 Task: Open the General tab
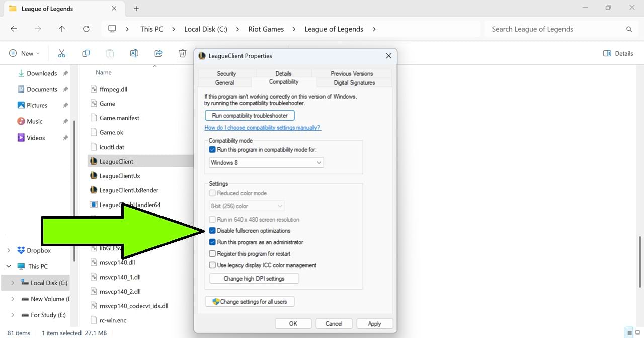224,82
